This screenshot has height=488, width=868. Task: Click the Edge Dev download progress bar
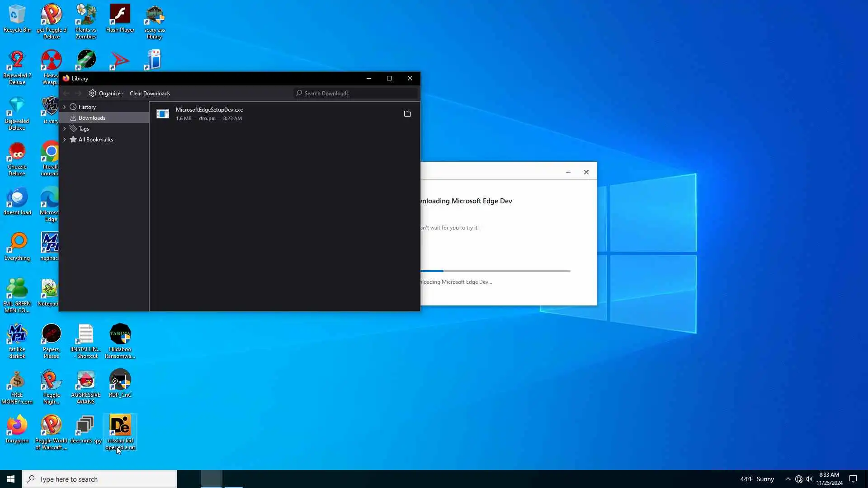pyautogui.click(x=495, y=271)
